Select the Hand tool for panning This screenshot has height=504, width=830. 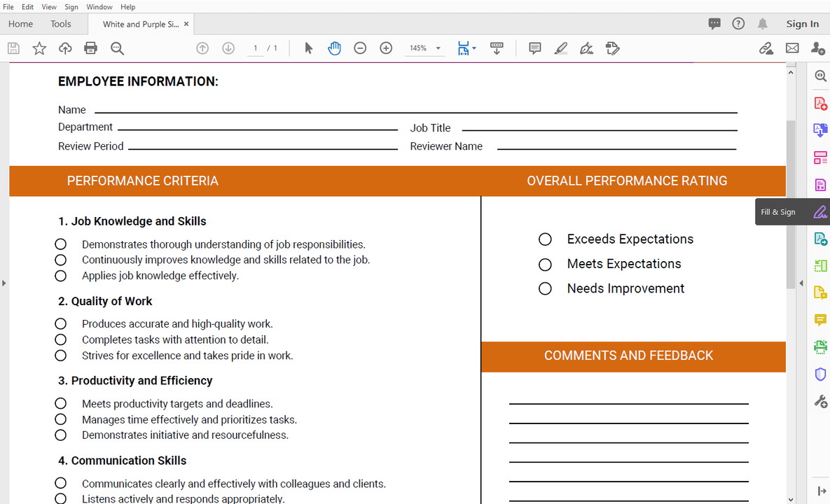pyautogui.click(x=334, y=48)
